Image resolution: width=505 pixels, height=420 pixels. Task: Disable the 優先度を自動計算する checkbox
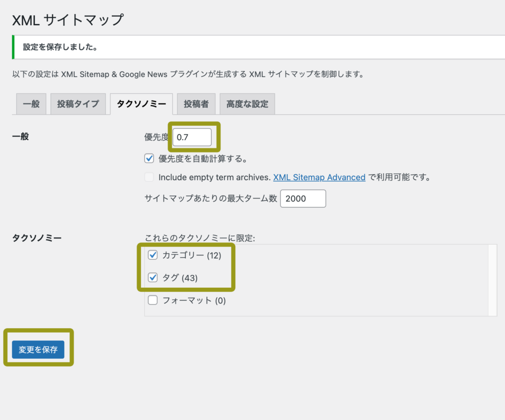click(x=149, y=158)
